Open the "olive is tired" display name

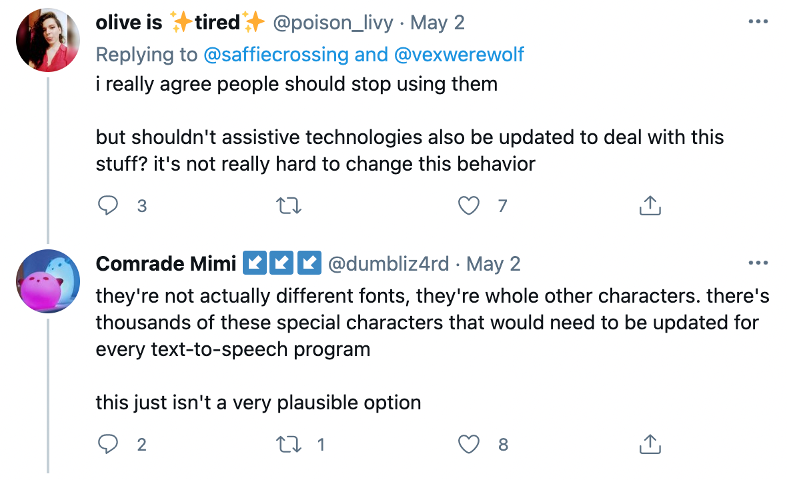[x=180, y=22]
